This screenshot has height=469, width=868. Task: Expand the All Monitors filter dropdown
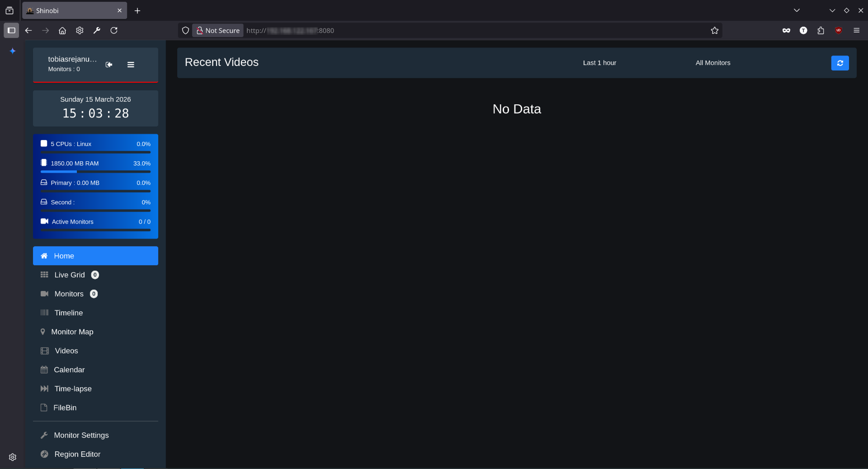[713, 63]
